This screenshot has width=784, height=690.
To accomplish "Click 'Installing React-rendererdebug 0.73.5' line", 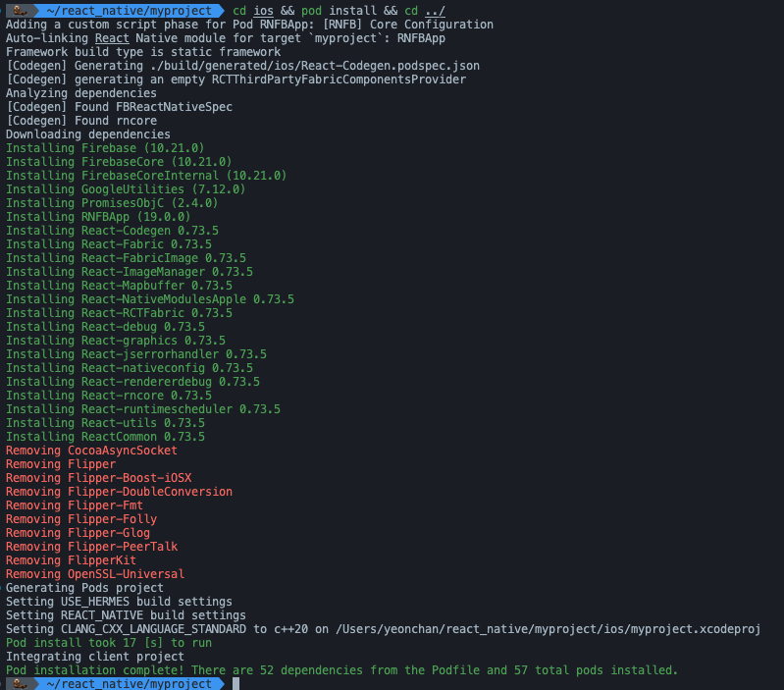I will [133, 382].
